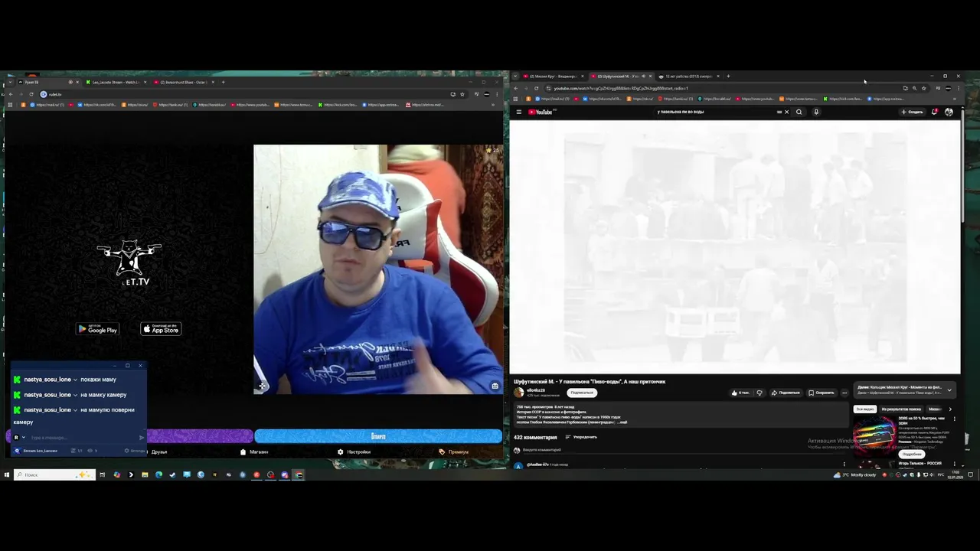The width and height of the screenshot is (980, 551).
Task: Click the YouTube search magnifier button
Action: pos(799,112)
